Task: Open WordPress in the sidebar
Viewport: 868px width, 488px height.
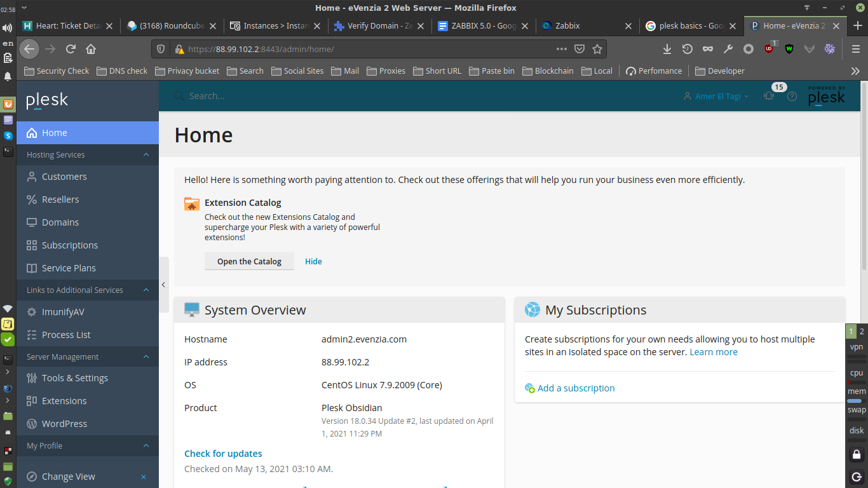Action: [x=88, y=424]
